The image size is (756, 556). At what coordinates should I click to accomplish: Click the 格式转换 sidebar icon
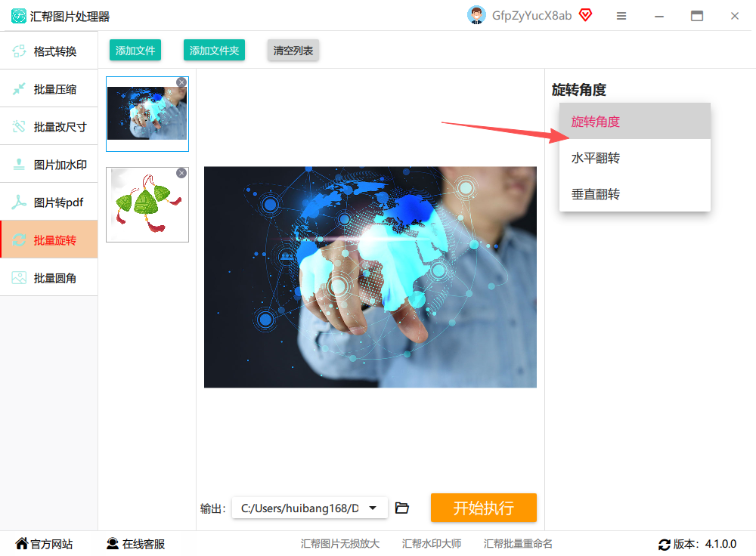click(19, 51)
